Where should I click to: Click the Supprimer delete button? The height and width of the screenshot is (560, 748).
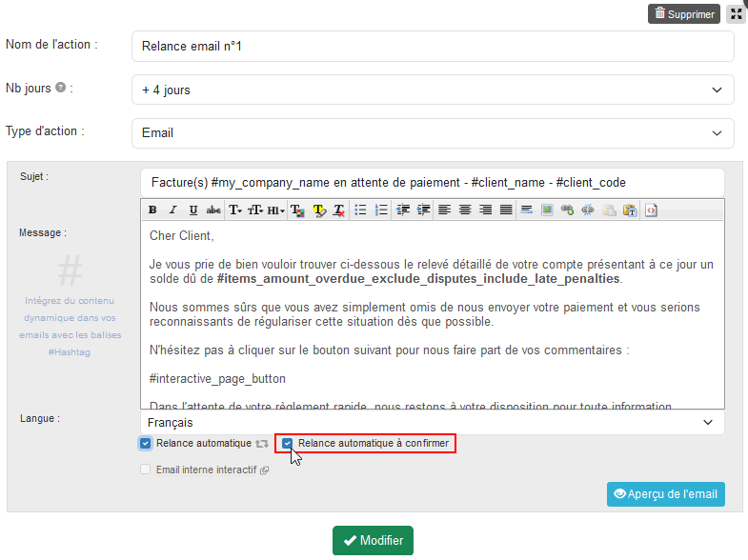pyautogui.click(x=683, y=14)
